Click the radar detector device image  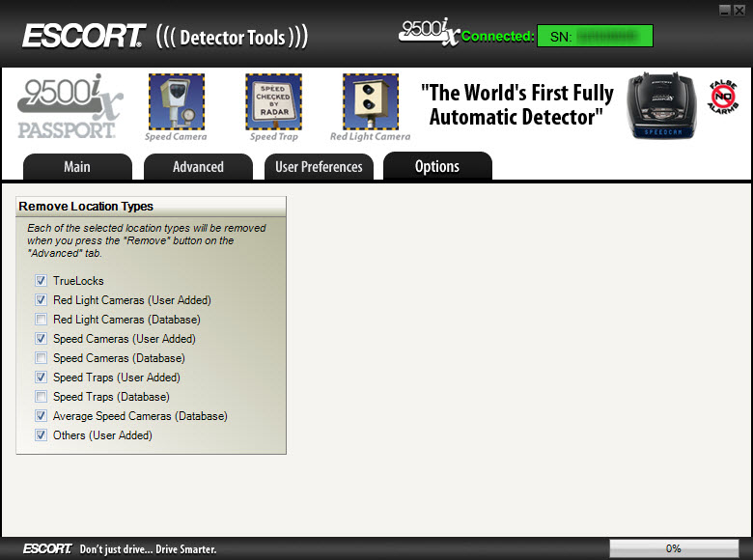click(661, 105)
